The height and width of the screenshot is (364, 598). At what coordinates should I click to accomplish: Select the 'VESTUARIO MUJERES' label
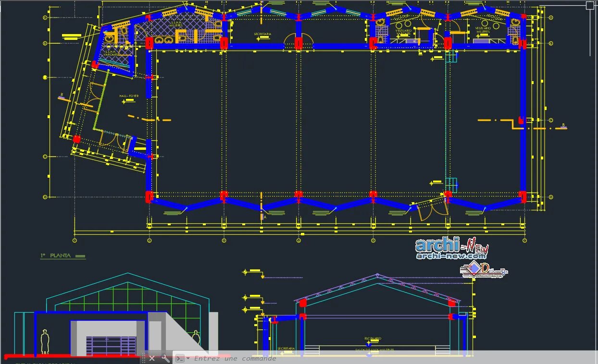point(483,30)
